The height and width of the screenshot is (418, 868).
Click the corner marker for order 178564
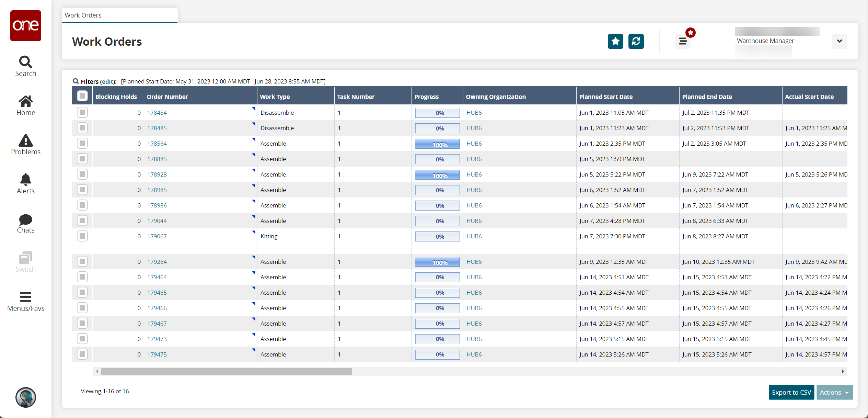click(254, 139)
